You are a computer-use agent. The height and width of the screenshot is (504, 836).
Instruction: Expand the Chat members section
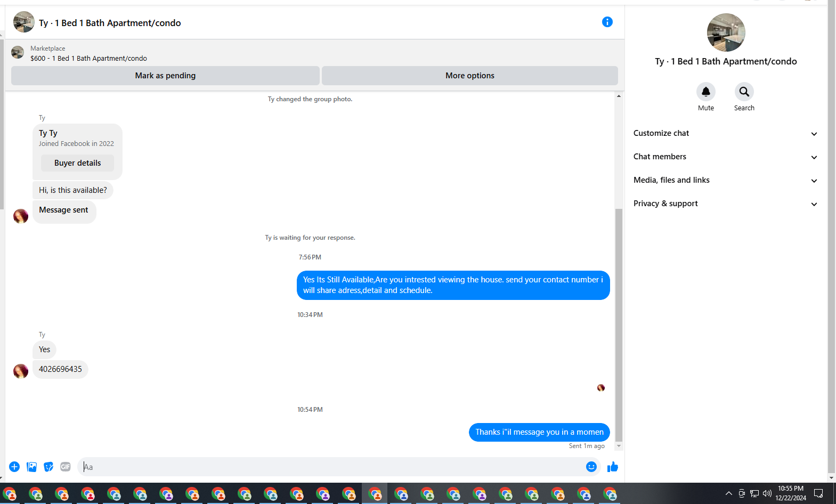click(725, 157)
